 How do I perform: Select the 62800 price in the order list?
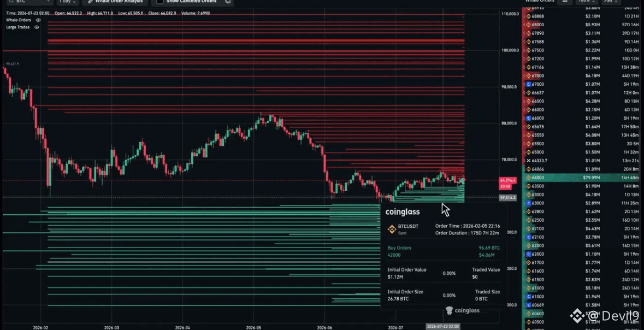(537, 211)
